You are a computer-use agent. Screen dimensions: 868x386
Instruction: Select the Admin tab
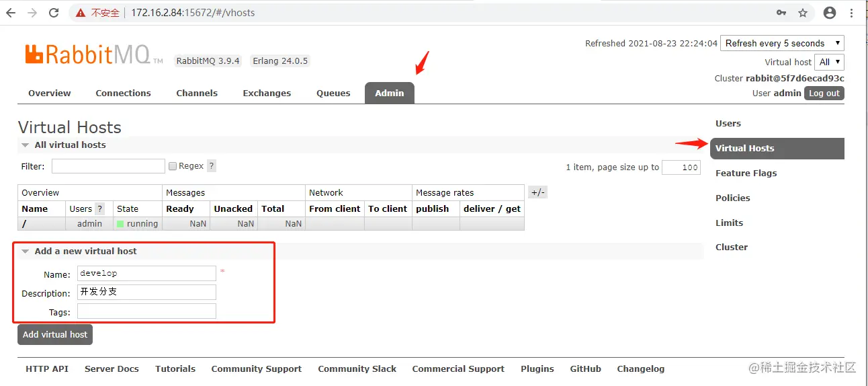pos(390,93)
